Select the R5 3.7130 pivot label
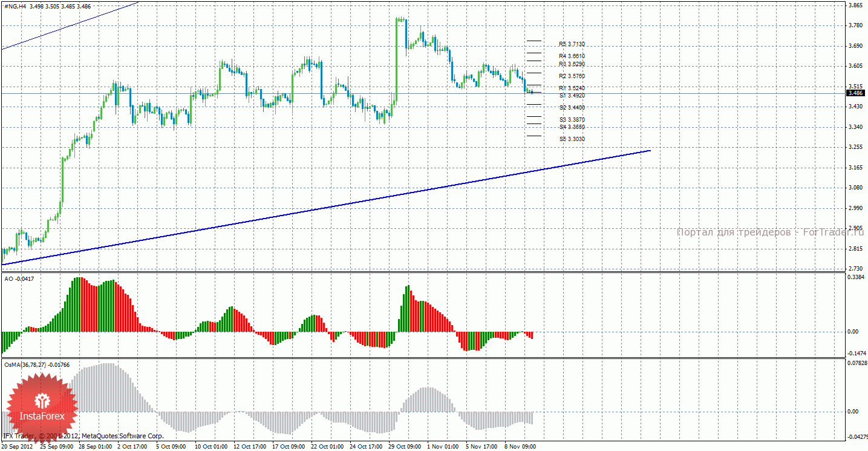The height and width of the screenshot is (451, 868). 572,44
